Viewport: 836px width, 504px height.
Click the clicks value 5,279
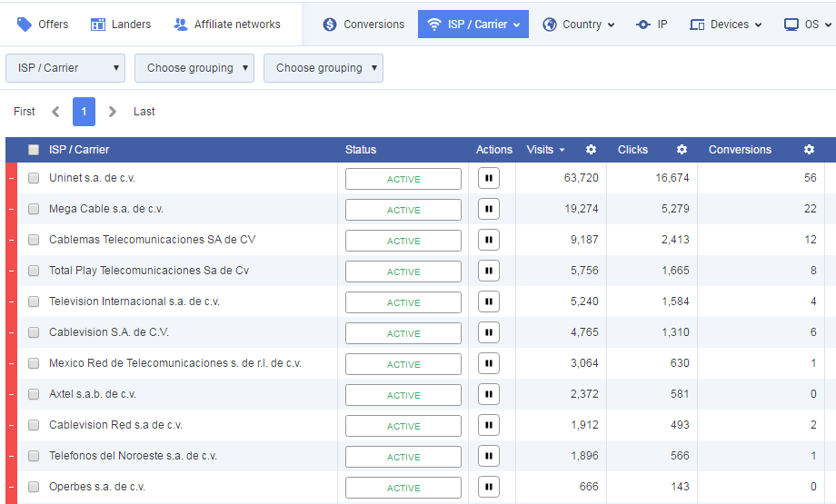tap(675, 209)
